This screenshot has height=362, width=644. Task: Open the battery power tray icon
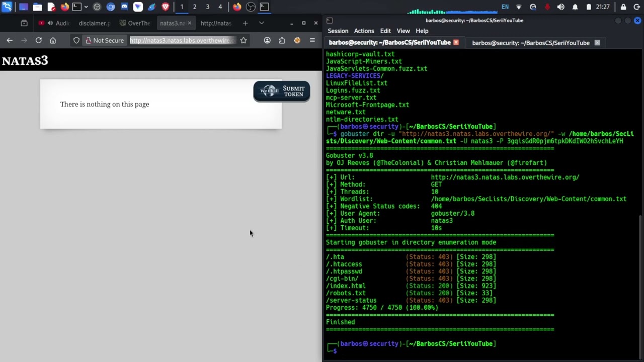tap(589, 7)
